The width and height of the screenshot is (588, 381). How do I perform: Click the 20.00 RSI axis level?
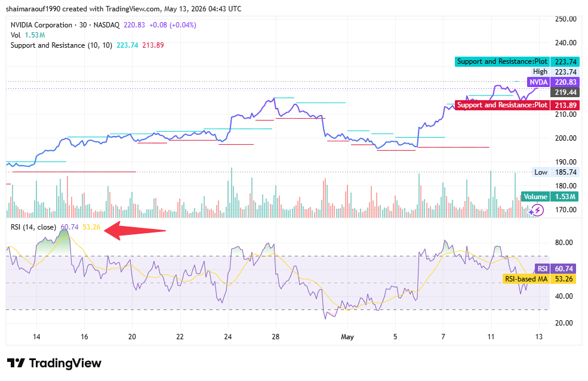(564, 323)
